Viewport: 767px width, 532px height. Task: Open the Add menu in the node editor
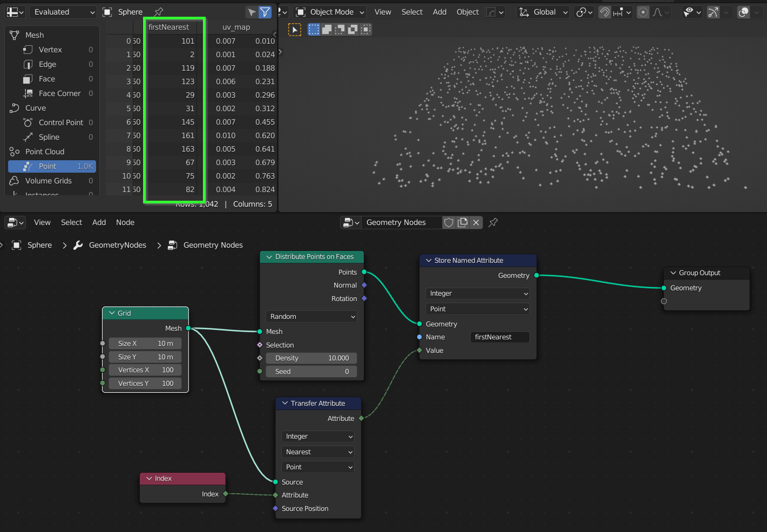click(x=99, y=222)
